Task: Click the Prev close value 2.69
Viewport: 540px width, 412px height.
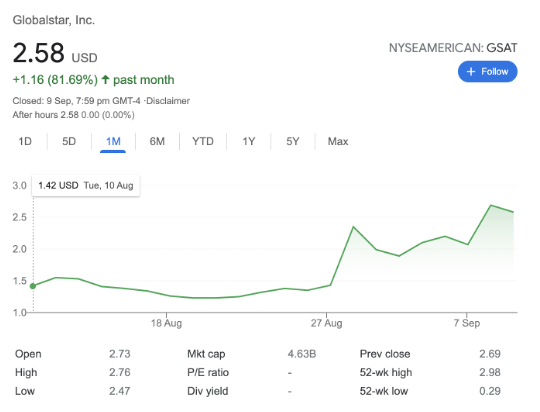Action: tap(490, 354)
